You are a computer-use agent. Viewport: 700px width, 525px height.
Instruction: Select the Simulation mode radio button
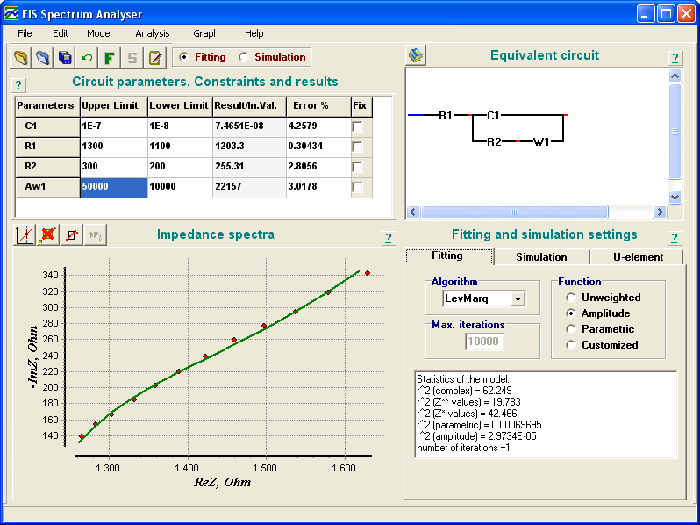click(245, 58)
